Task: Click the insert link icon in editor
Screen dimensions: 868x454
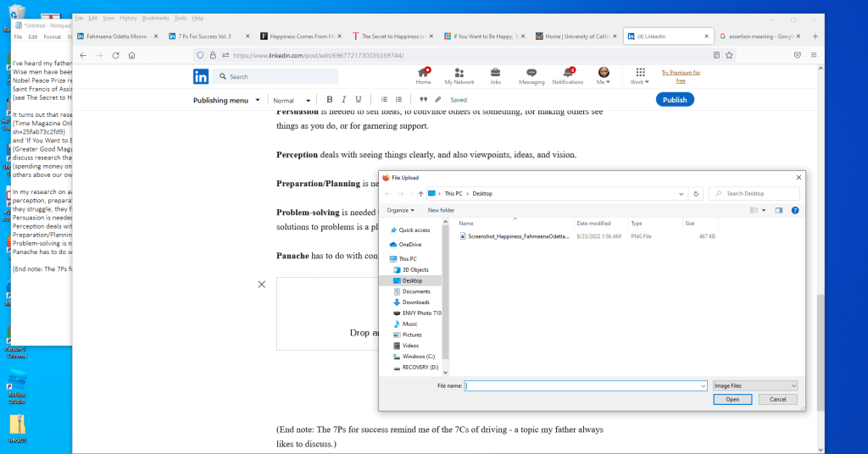Action: 437,100
